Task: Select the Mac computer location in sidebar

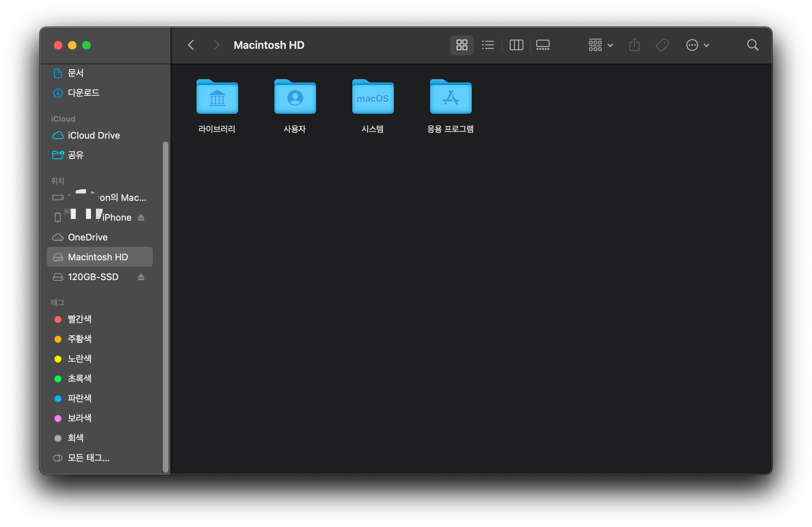Action: [x=100, y=197]
